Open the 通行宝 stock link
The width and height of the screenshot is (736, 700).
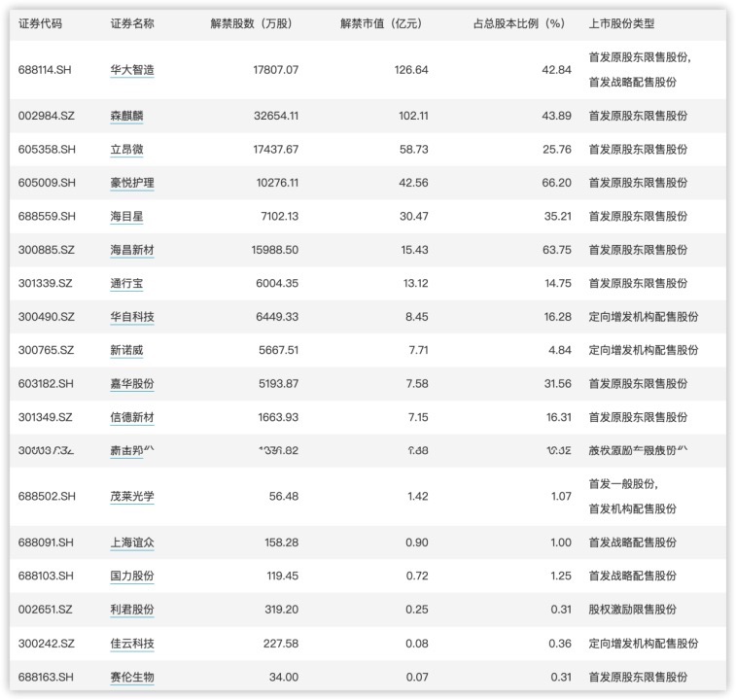(x=126, y=283)
